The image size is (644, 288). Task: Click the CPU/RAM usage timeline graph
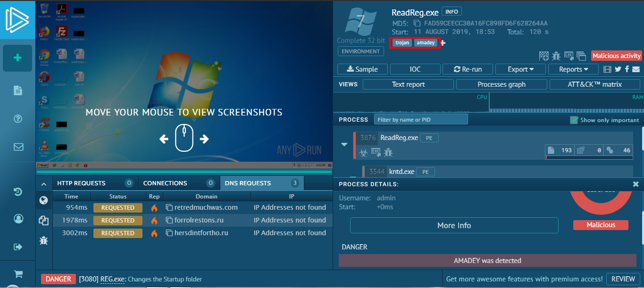488,102
